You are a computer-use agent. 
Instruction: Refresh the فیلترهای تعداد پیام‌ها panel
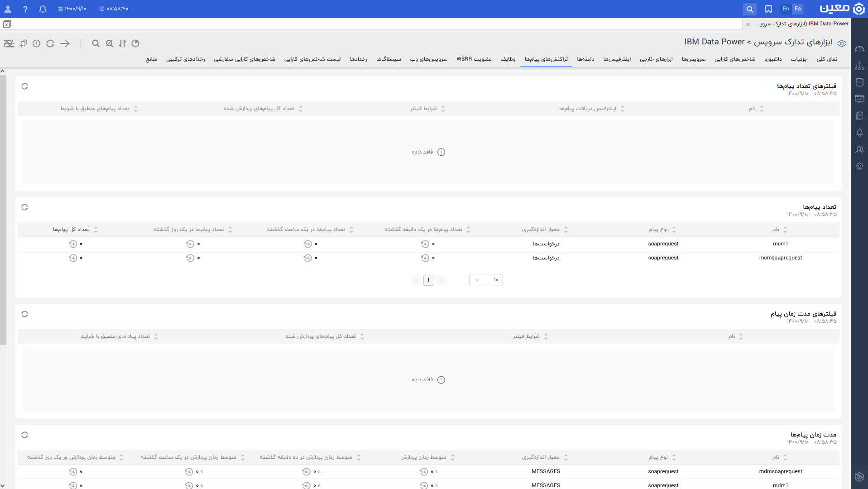(x=24, y=86)
